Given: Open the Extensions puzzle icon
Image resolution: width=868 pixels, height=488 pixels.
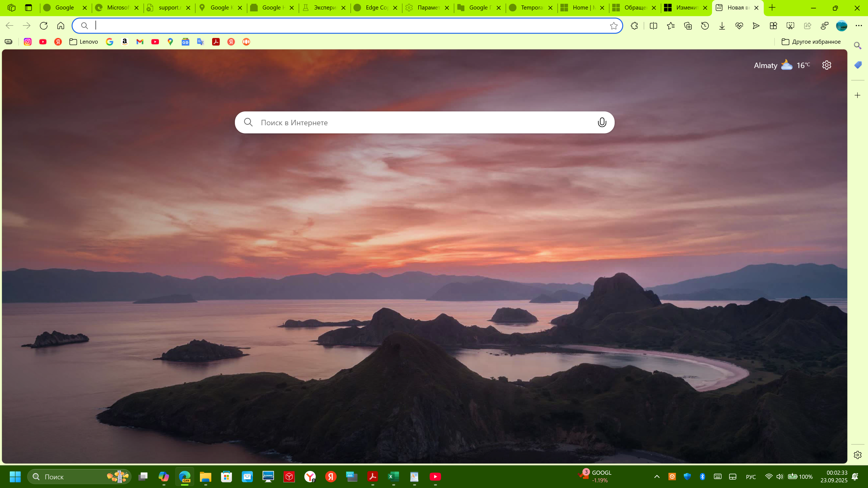Looking at the screenshot, I should [634, 26].
